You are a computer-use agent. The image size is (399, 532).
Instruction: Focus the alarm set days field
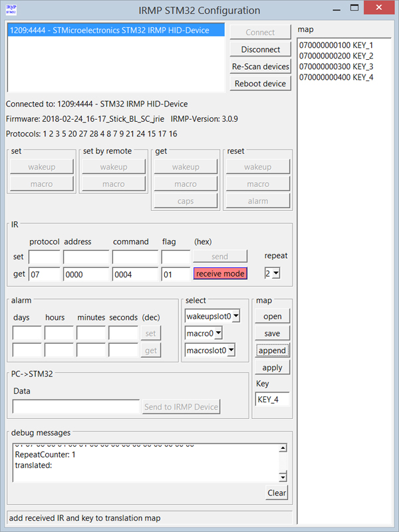click(x=27, y=333)
